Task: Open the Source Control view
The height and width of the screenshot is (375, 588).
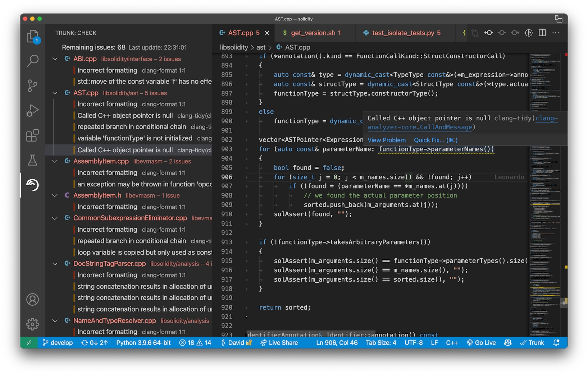Action: coord(32,85)
